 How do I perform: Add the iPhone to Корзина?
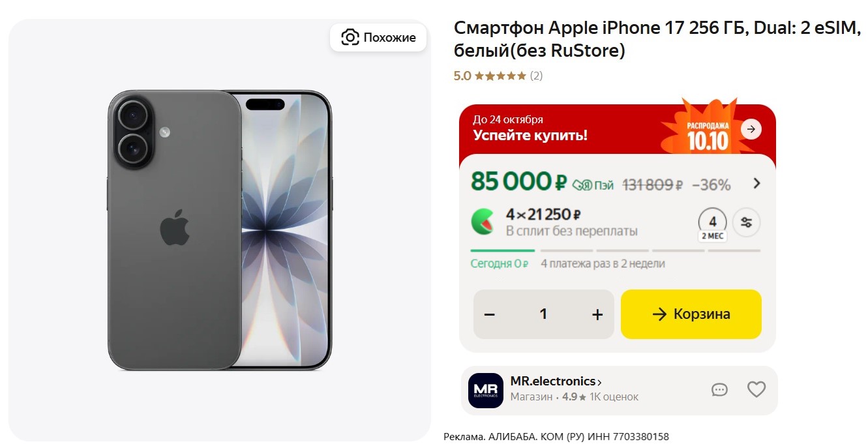[x=691, y=314]
